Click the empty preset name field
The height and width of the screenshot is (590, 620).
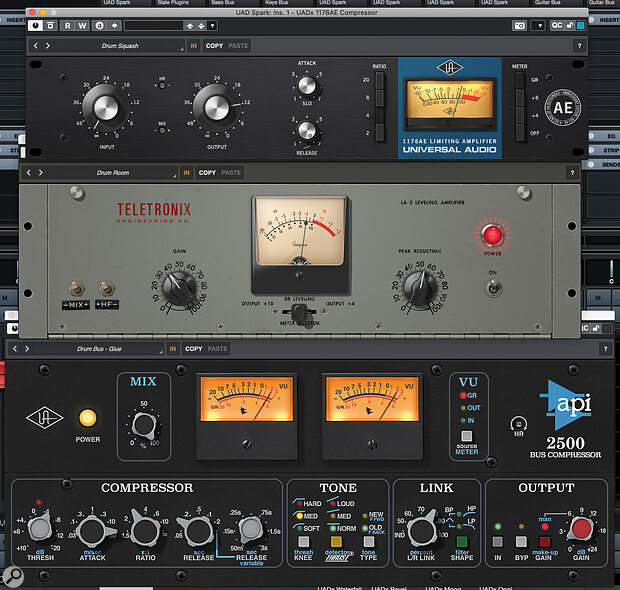[153, 26]
